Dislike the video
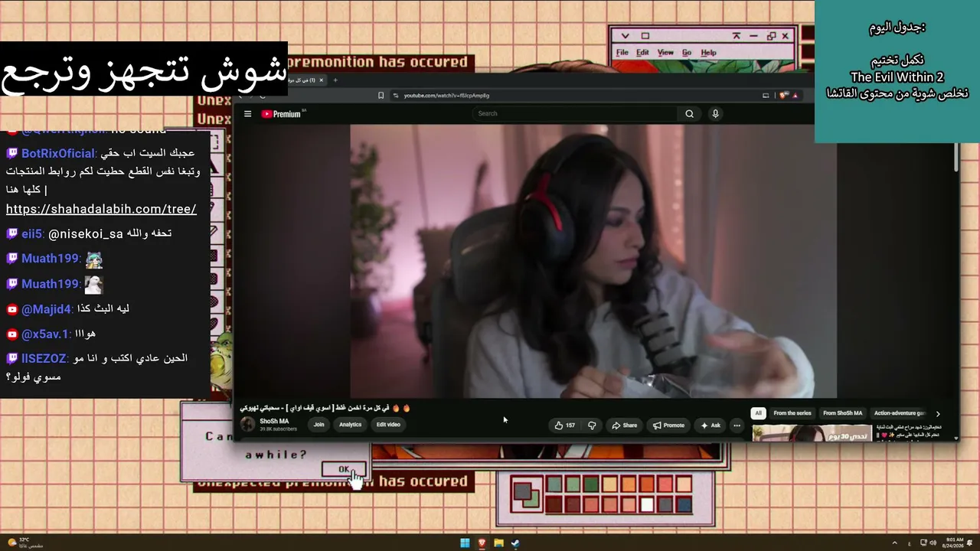This screenshot has height=551, width=980. coord(592,425)
